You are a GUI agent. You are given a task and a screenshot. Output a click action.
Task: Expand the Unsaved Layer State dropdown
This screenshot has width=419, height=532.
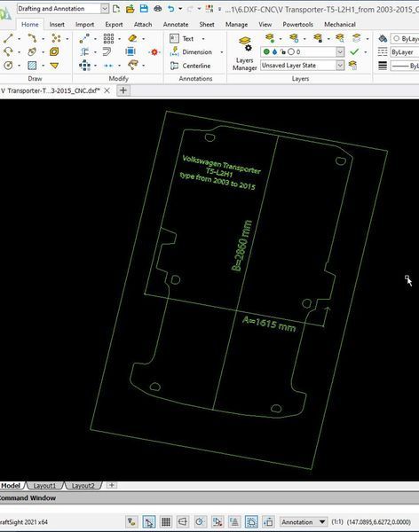click(340, 65)
